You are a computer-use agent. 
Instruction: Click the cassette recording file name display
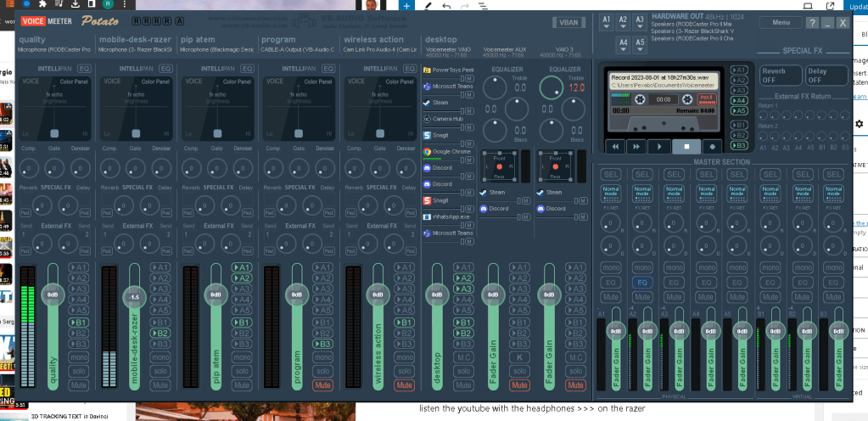[x=664, y=81]
